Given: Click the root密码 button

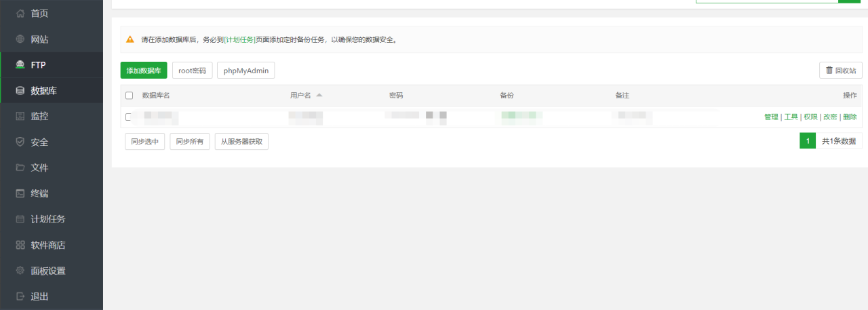Looking at the screenshot, I should click(x=192, y=71).
